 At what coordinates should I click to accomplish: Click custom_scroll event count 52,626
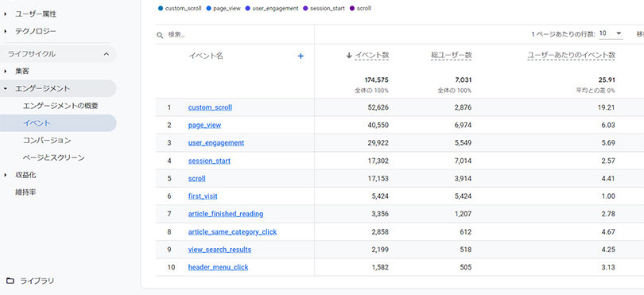tap(378, 107)
